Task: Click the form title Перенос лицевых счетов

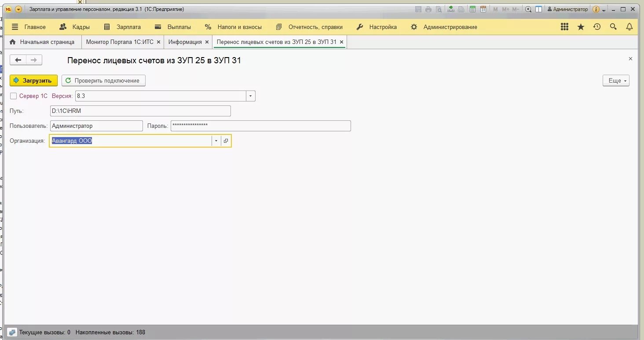Action: point(154,61)
